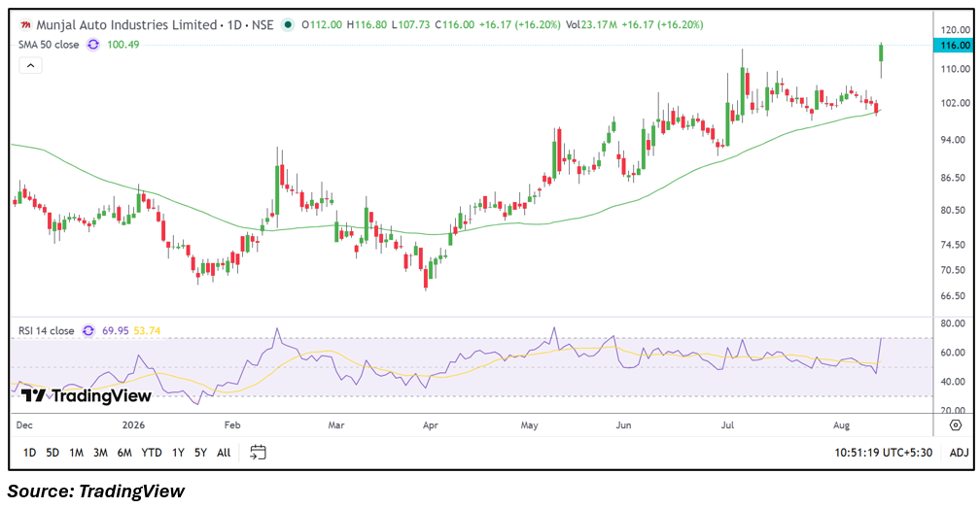Open the go-to-date calendar icon
Screen dimensions: 980x508
[258, 453]
